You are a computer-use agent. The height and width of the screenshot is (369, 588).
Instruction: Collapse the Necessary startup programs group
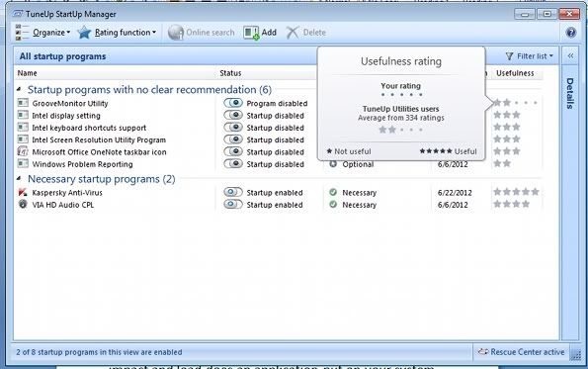pyautogui.click(x=19, y=179)
